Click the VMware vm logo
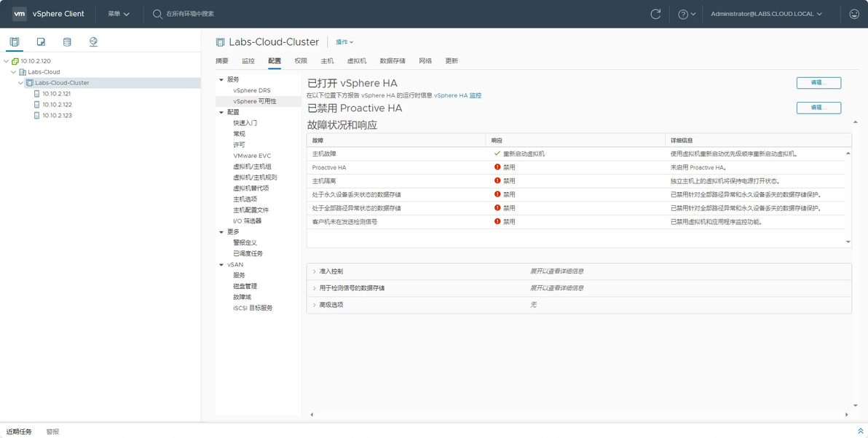The width and height of the screenshot is (868, 438). (20, 14)
